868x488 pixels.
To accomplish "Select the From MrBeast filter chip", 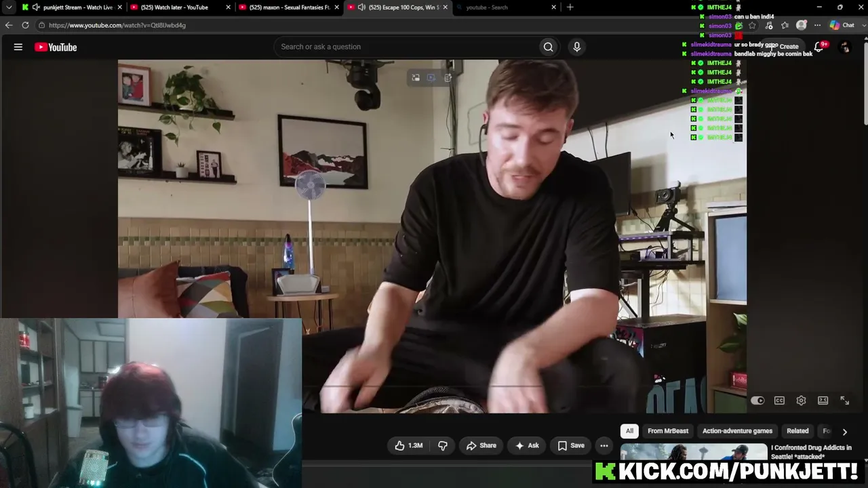I will 668,431.
